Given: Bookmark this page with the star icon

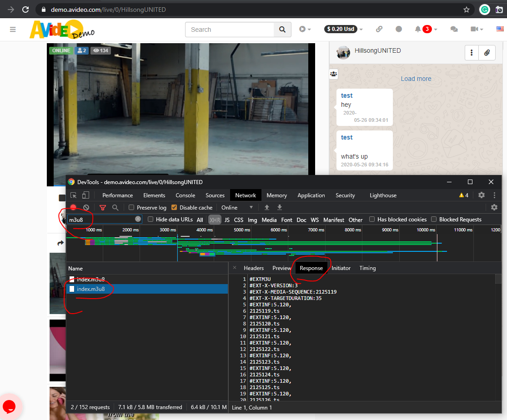Looking at the screenshot, I should pos(466,10).
